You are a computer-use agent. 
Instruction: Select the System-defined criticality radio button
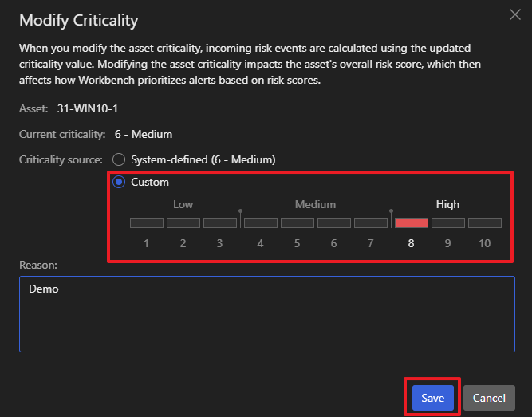(120, 159)
